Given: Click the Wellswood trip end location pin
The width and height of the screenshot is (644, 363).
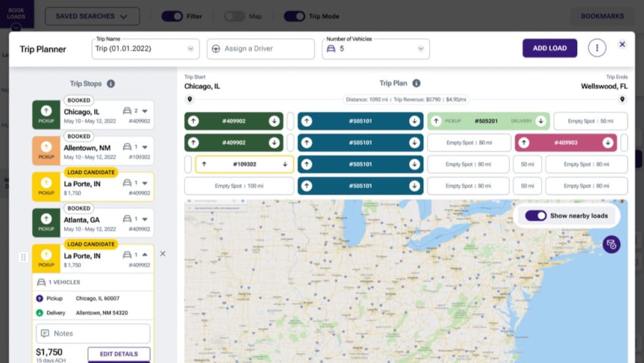Looking at the screenshot, I should pos(622,99).
